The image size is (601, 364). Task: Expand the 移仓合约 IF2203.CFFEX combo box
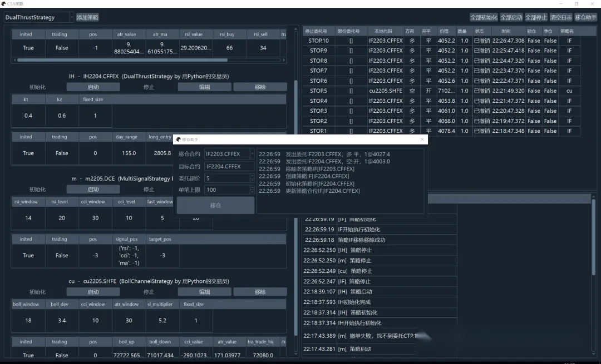252,154
